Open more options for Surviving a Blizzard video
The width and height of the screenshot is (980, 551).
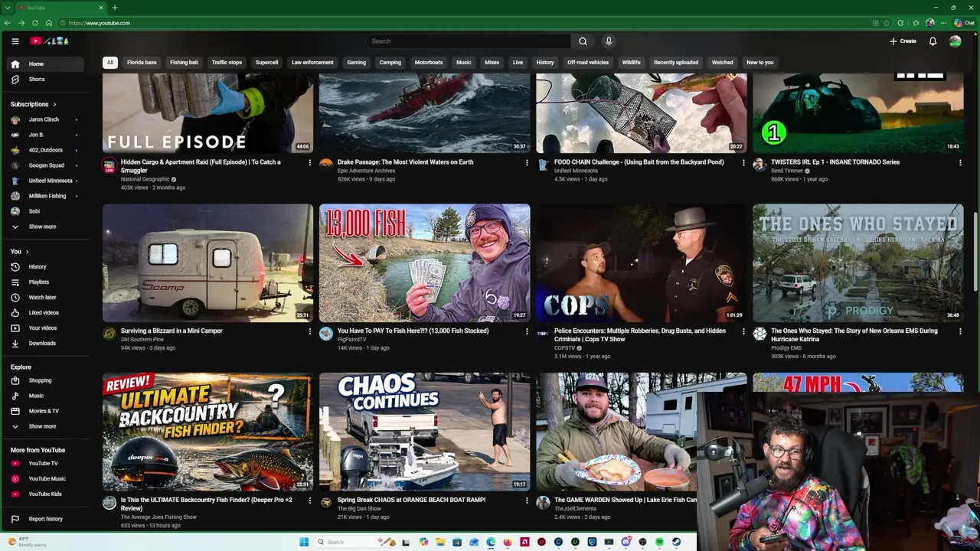click(x=309, y=331)
